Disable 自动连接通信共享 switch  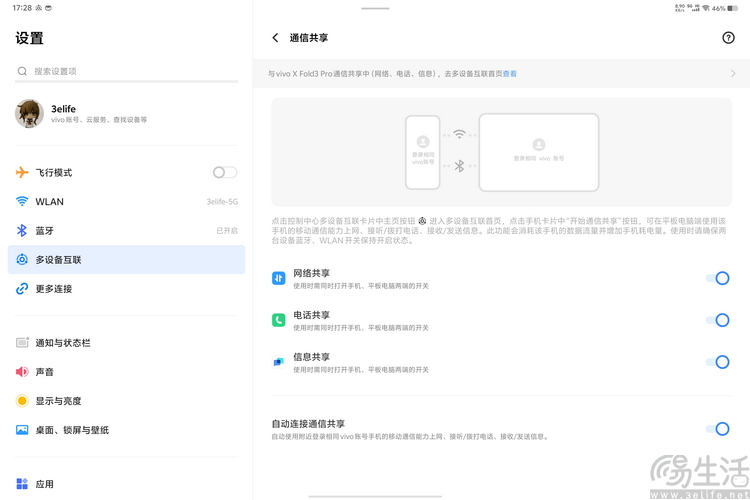click(x=717, y=429)
